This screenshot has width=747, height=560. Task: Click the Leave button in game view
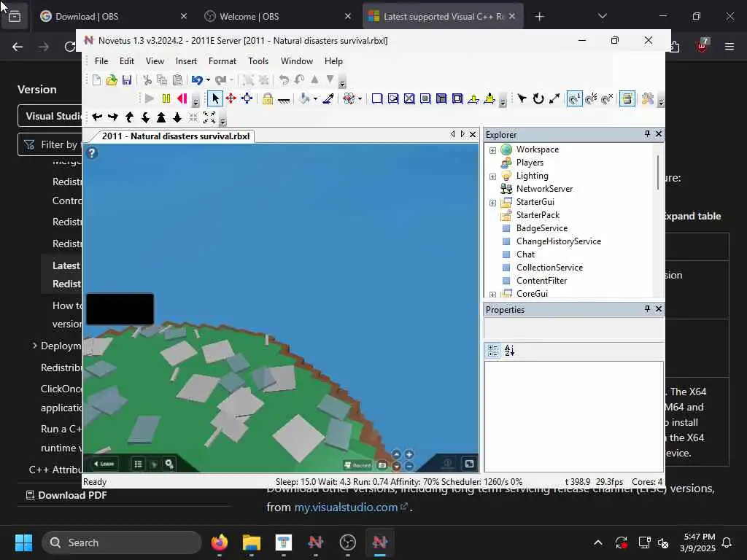[104, 464]
